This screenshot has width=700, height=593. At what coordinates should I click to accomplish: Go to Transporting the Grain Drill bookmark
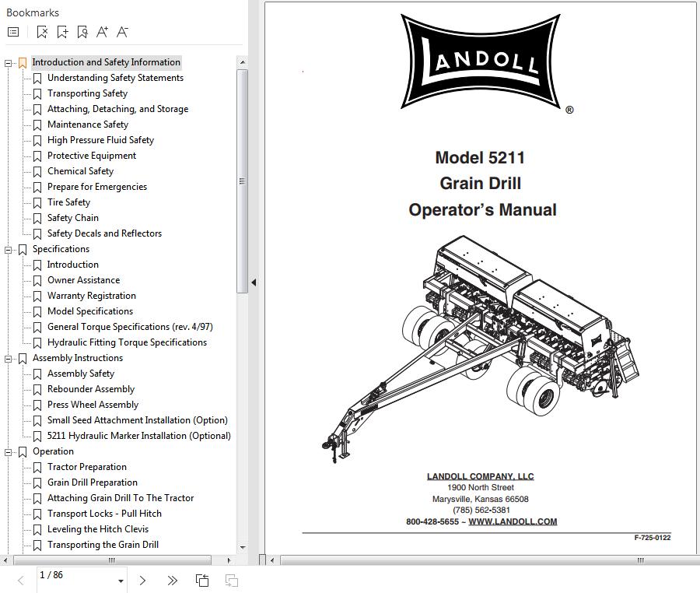(x=103, y=545)
